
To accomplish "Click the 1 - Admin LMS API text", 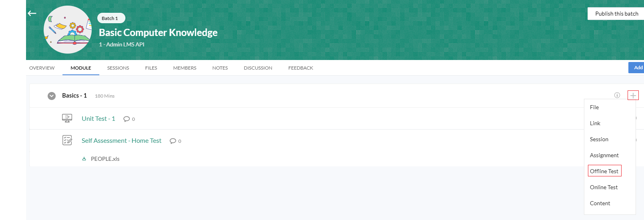I will click(122, 44).
